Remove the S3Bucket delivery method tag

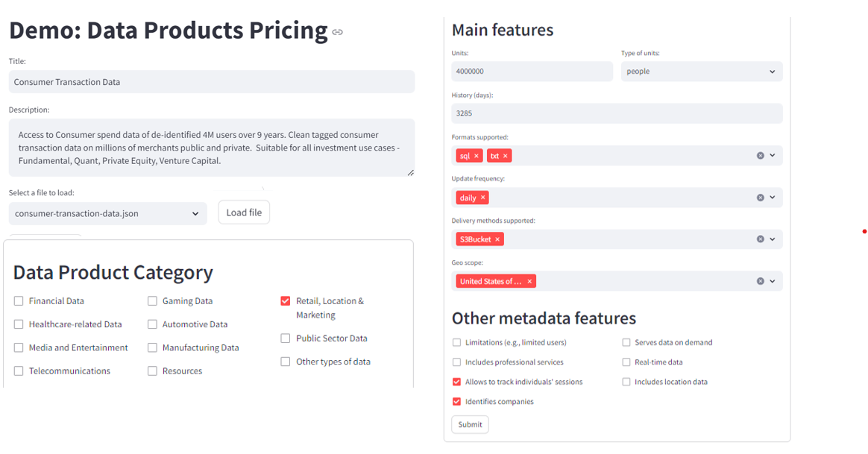click(498, 239)
